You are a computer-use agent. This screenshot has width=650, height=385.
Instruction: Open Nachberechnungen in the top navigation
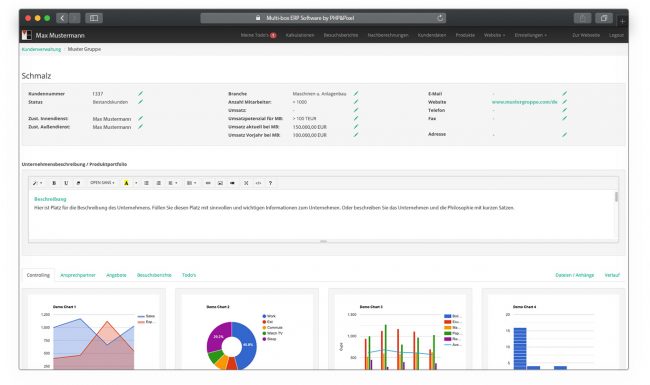388,35
